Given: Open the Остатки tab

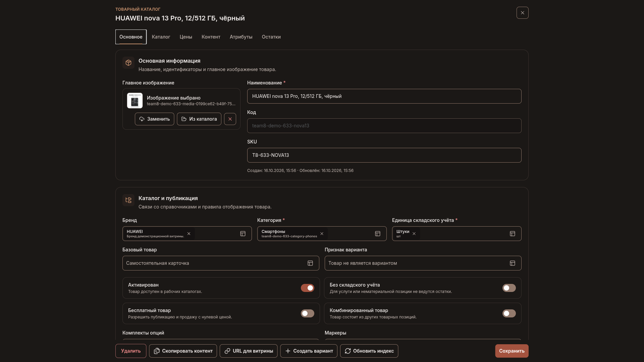Looking at the screenshot, I should (271, 37).
